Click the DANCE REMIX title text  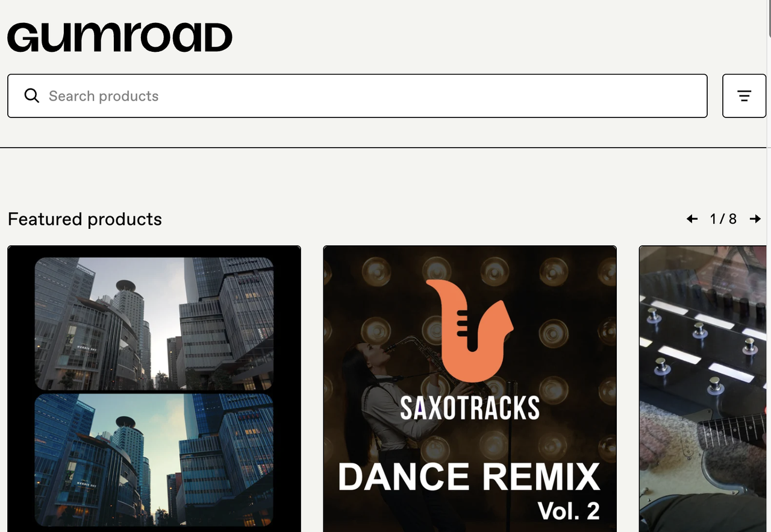coord(469,477)
